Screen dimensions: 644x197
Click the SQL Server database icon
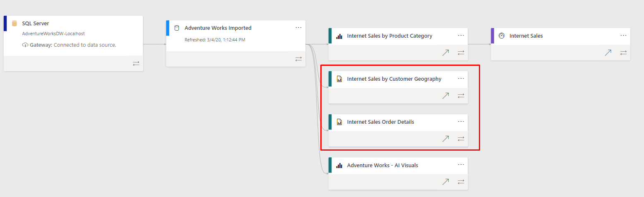[14, 24]
